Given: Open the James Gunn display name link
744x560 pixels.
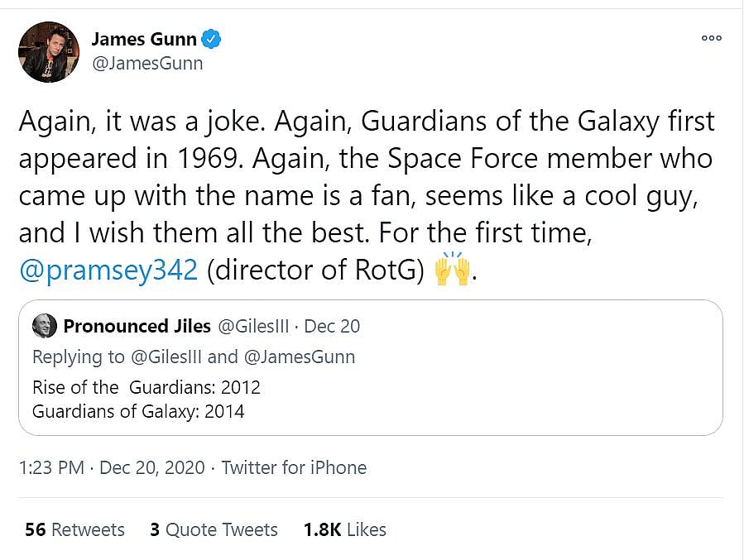Looking at the screenshot, I should coord(143,39).
